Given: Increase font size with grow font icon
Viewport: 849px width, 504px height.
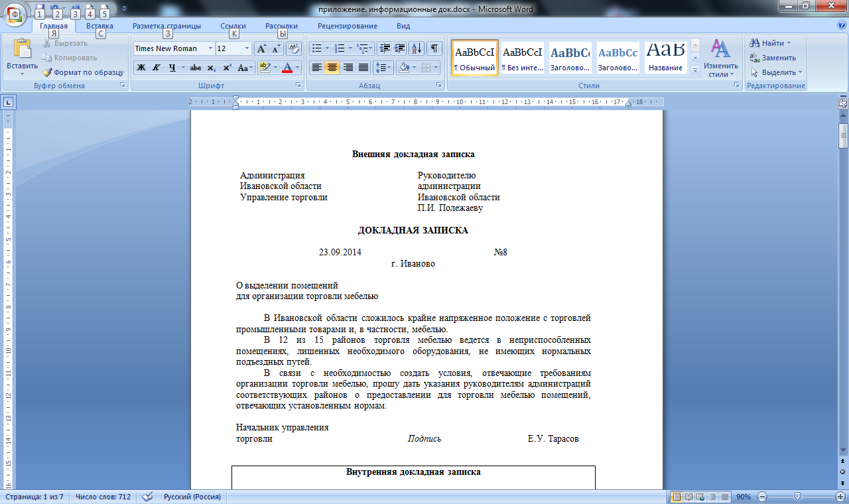Looking at the screenshot, I should tap(261, 48).
